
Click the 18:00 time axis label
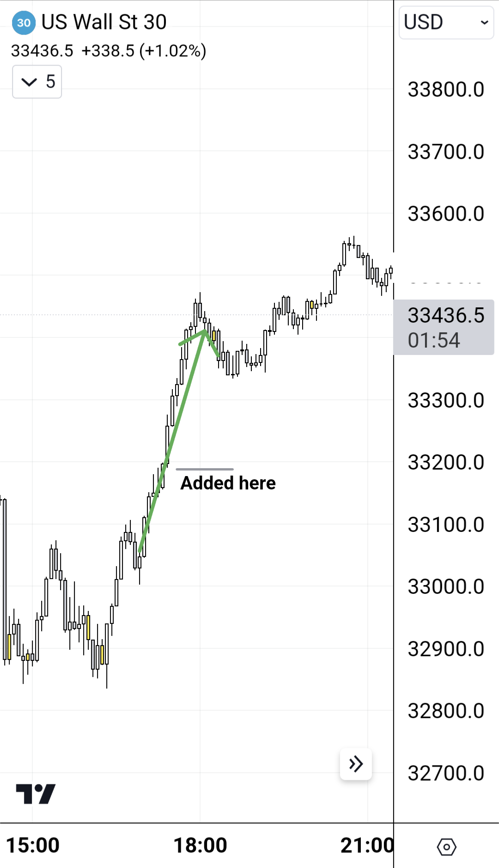tap(200, 845)
